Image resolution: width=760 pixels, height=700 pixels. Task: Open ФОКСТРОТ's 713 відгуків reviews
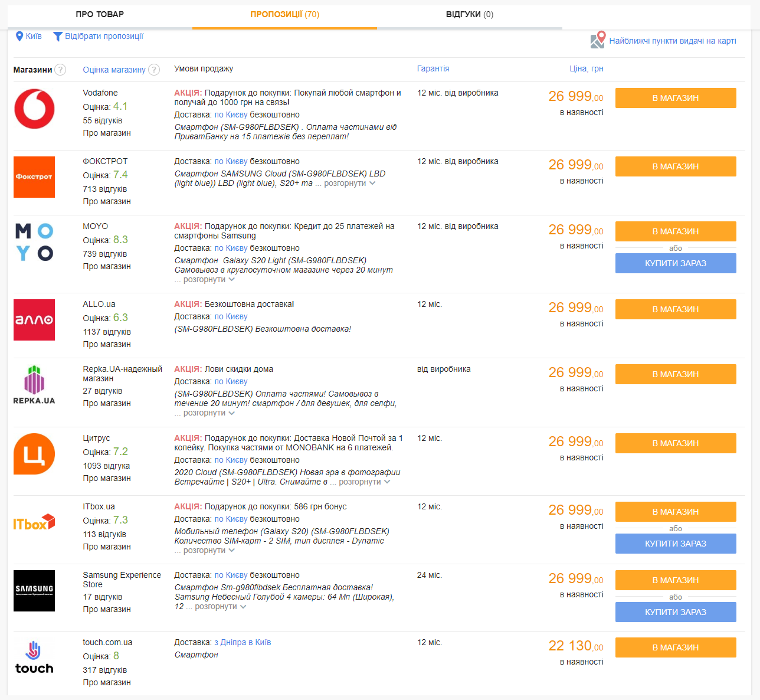point(105,189)
